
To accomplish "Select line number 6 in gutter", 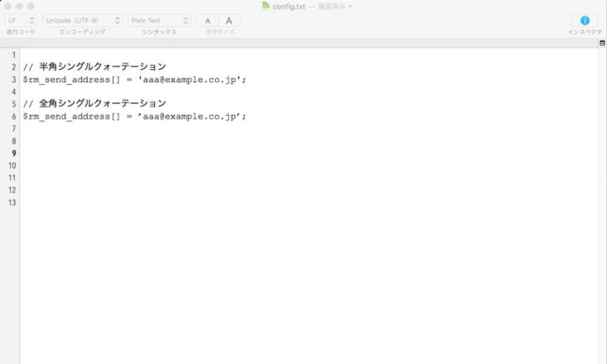I will coord(14,117).
